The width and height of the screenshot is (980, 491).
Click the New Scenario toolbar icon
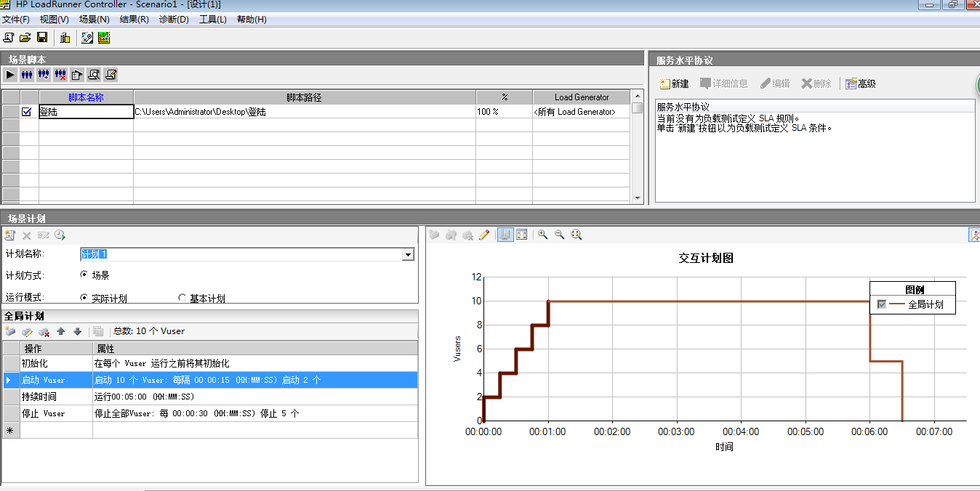pyautogui.click(x=9, y=37)
